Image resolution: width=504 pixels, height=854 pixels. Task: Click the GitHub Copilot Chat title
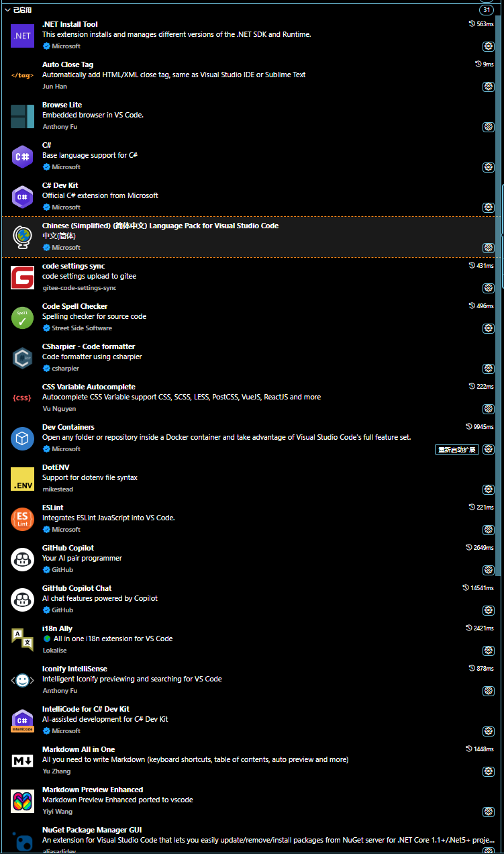point(77,588)
